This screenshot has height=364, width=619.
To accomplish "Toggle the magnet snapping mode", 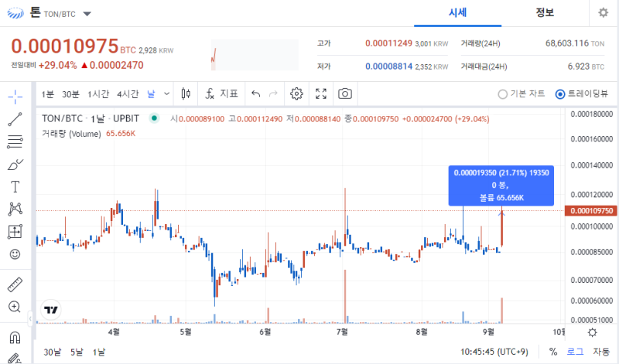I will 15,338.
